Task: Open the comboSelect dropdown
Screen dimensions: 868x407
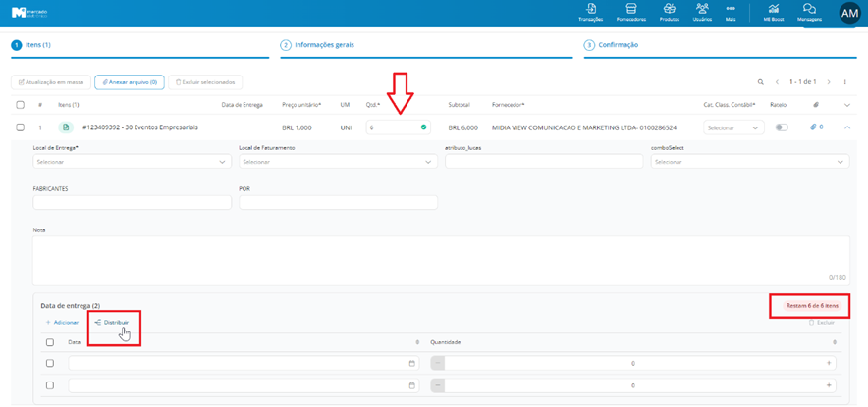Action: [750, 162]
